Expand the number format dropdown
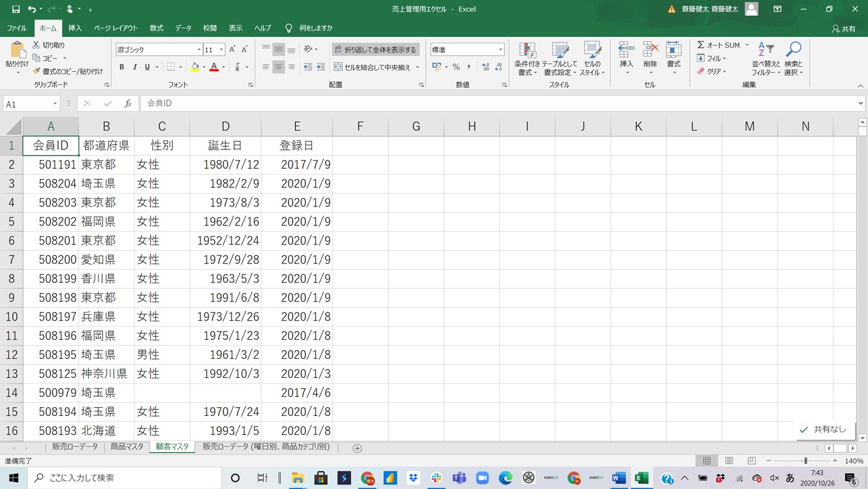This screenshot has width=868, height=489. [x=500, y=50]
